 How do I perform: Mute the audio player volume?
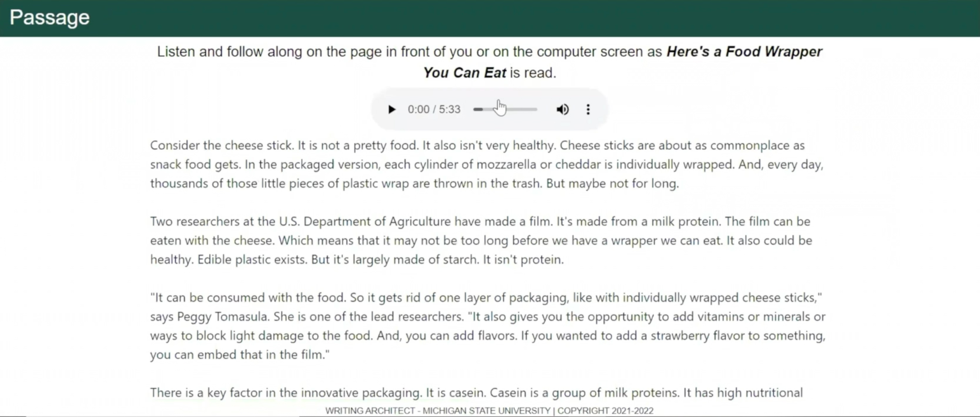[x=562, y=109]
